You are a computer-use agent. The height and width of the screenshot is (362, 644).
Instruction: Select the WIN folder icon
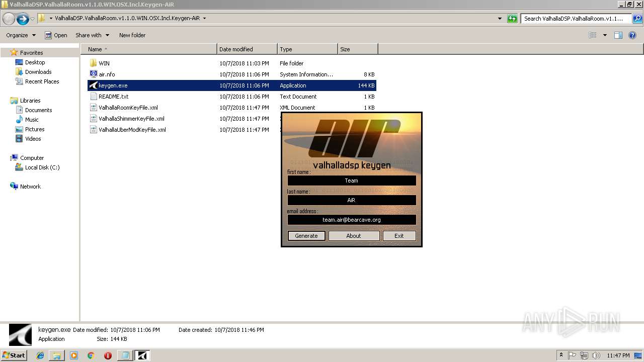click(93, 63)
